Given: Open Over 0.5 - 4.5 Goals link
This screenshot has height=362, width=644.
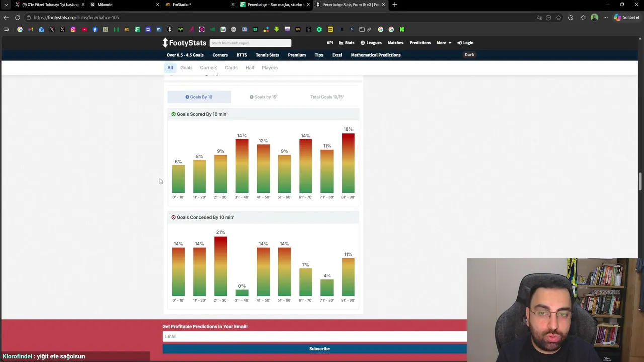Looking at the screenshot, I should pos(185,55).
